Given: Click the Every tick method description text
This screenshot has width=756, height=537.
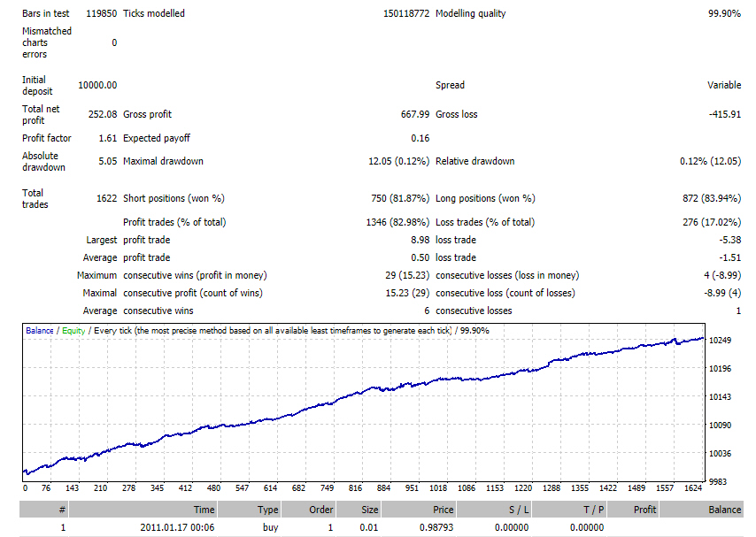Looking at the screenshot, I should (x=273, y=331).
